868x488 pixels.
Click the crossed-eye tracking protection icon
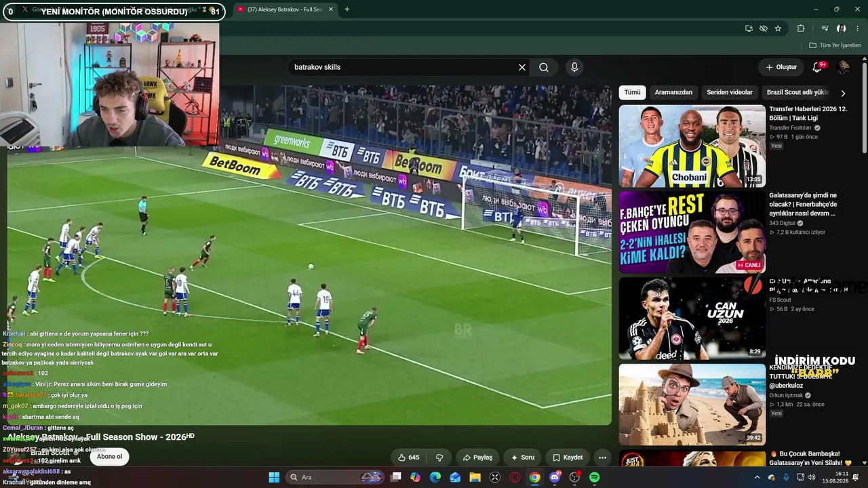point(764,28)
